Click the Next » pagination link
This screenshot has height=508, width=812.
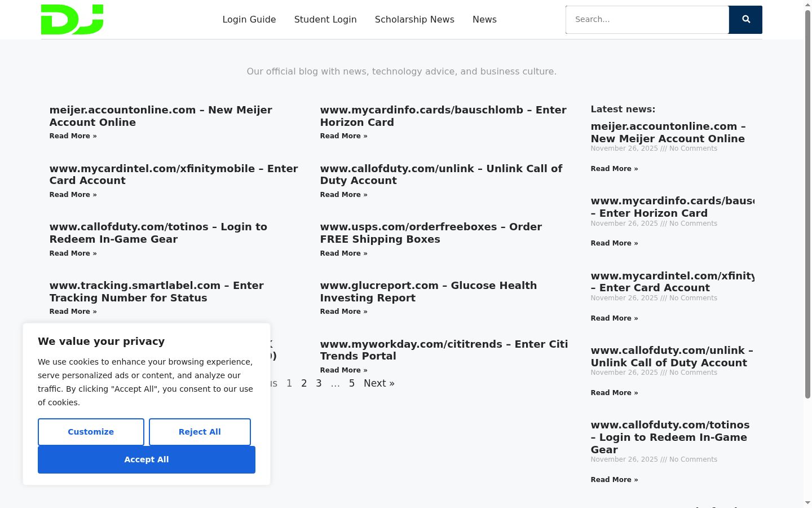(379, 383)
